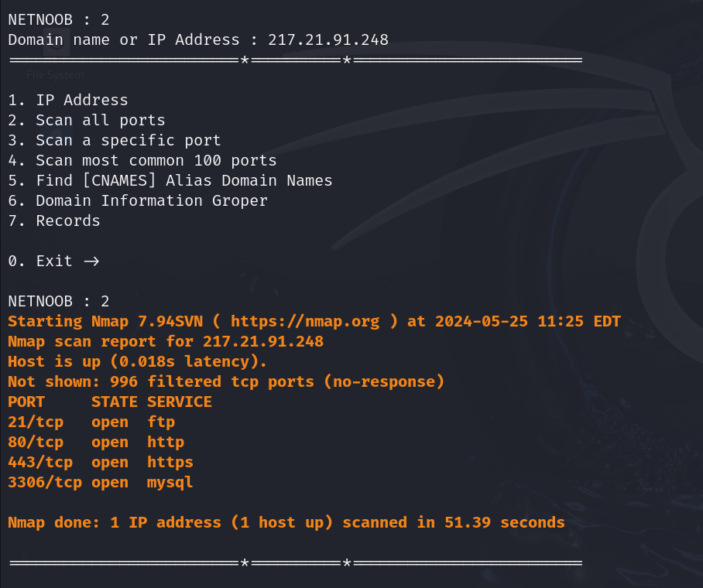This screenshot has width=703, height=588.
Task: Click the 3306/tcp mysql port row
Action: pos(101,483)
